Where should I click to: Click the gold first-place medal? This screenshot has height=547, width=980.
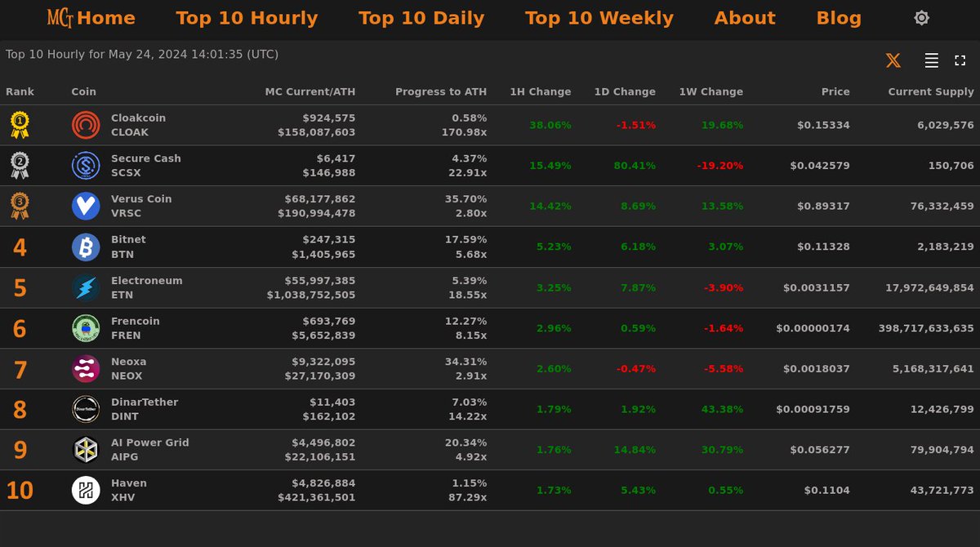tap(20, 125)
